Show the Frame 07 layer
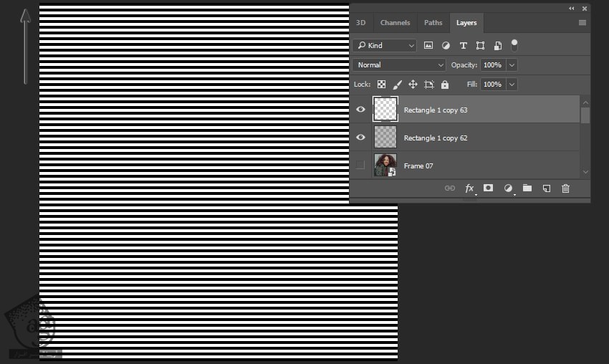Viewport: 609px width, 364px height. click(360, 166)
